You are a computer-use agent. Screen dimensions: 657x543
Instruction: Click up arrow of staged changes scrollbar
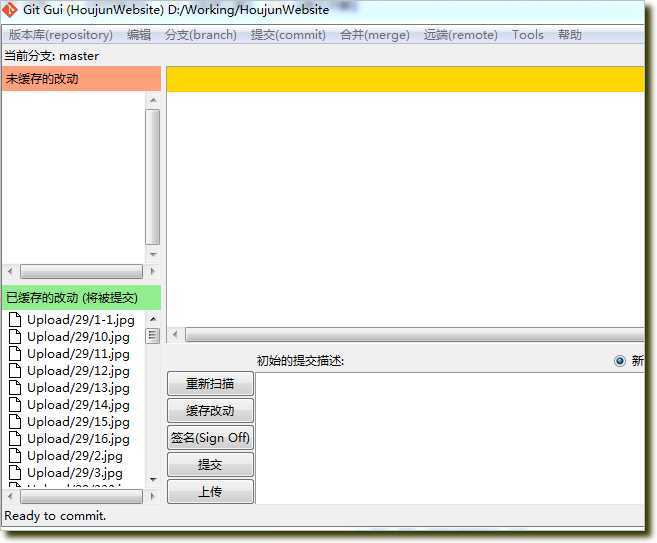pyautogui.click(x=153, y=319)
